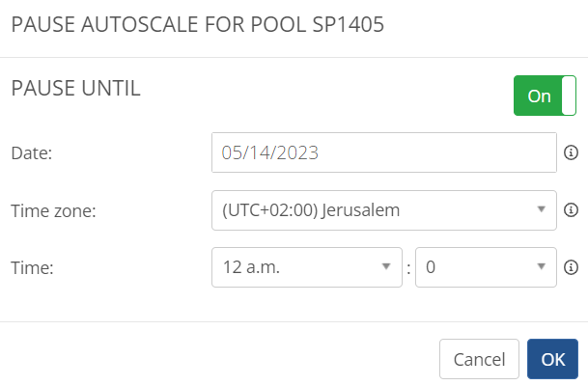Click the info icon beside Time zone

[571, 210]
